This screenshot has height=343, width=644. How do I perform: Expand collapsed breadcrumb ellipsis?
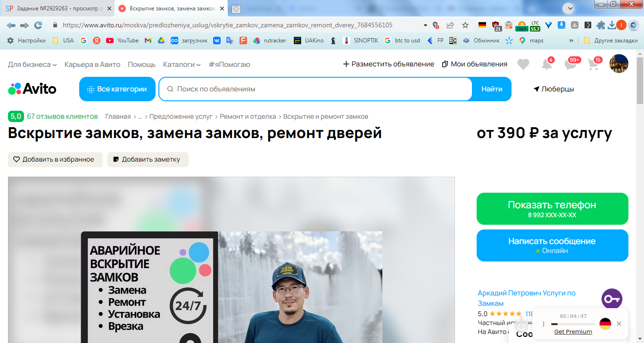tap(140, 116)
